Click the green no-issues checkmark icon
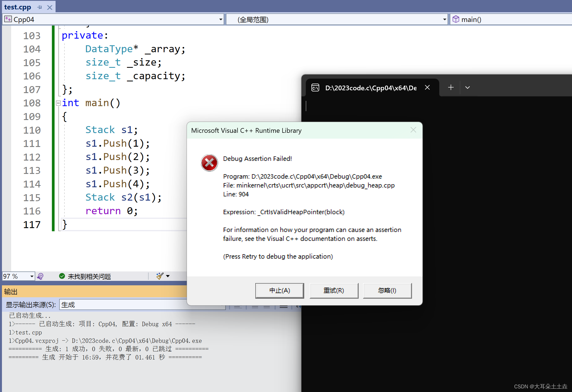572x392 pixels. [62, 276]
